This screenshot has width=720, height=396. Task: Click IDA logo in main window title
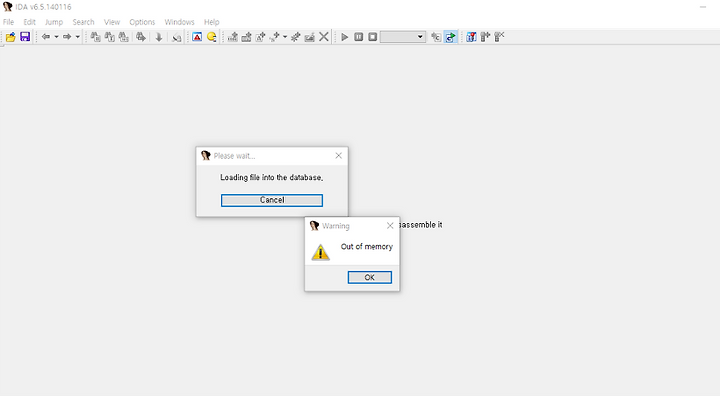click(x=7, y=7)
